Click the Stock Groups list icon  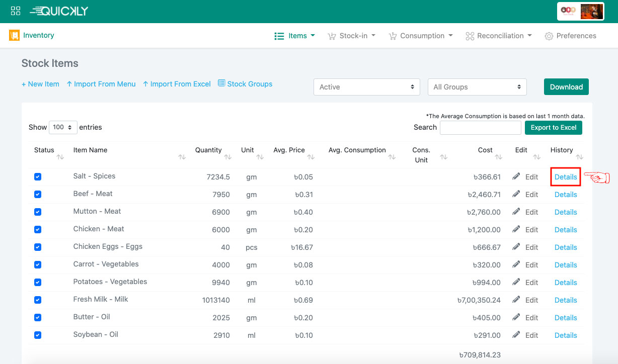tap(221, 83)
